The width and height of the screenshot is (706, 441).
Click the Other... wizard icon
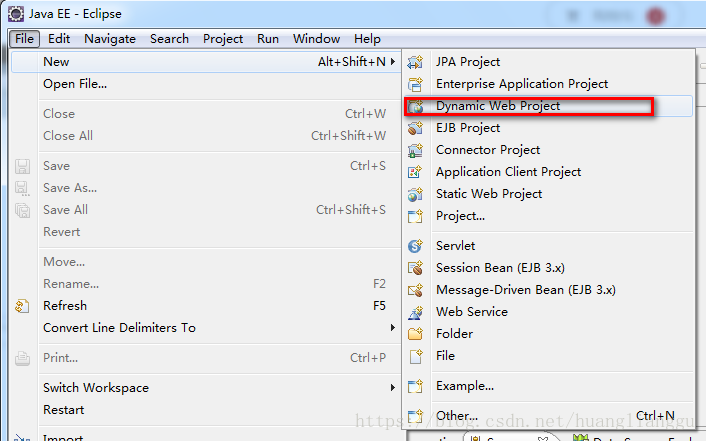pos(415,416)
